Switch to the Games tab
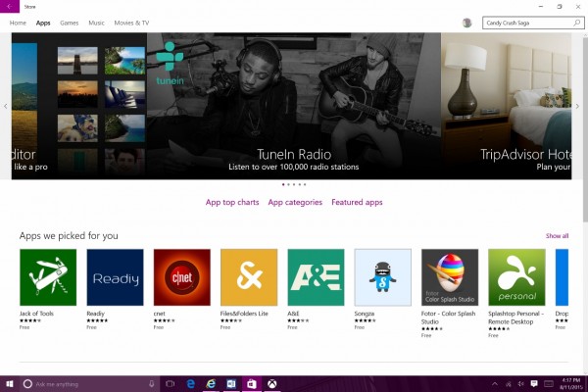Screen dimensions: 588x392 tap(70, 23)
